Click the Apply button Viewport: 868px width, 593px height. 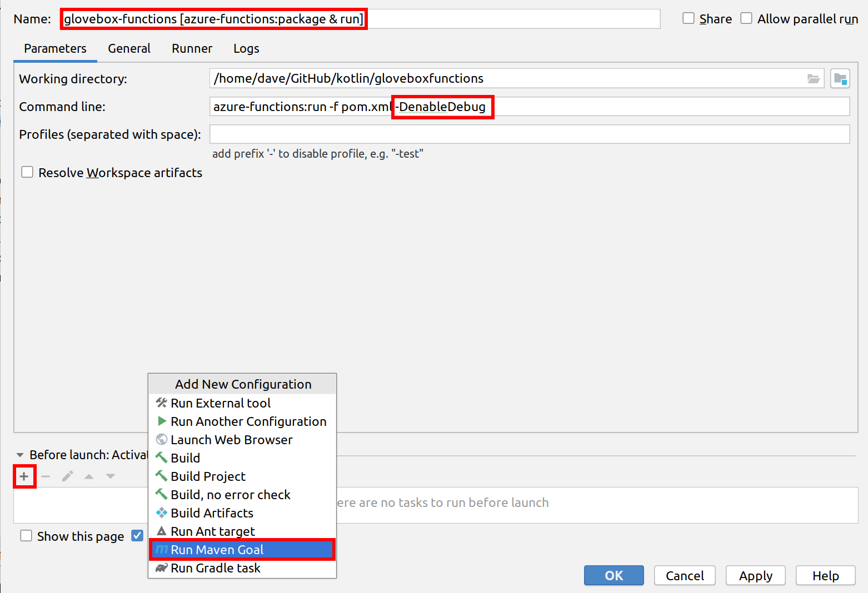756,576
